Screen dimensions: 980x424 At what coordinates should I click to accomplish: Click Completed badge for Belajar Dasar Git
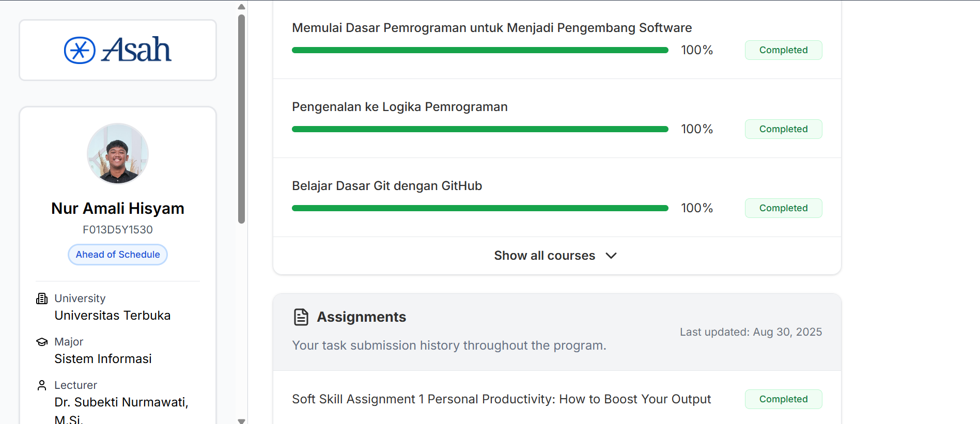783,208
